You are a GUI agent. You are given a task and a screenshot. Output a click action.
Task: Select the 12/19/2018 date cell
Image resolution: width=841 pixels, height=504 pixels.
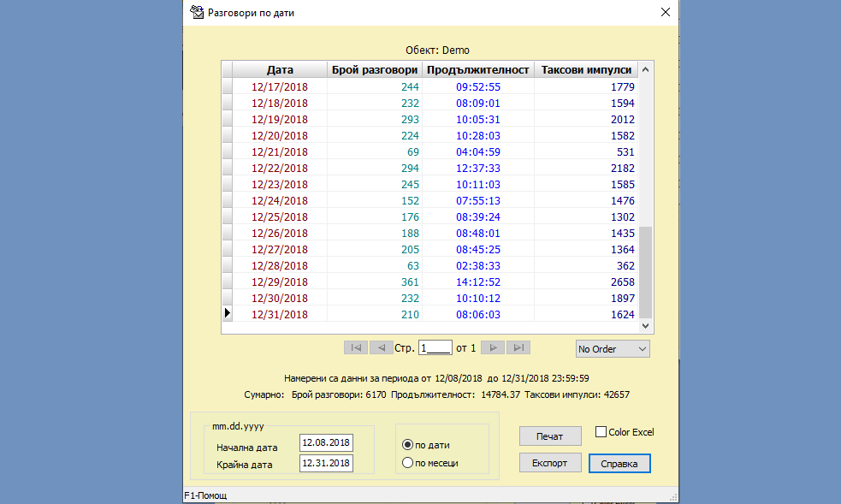point(280,119)
